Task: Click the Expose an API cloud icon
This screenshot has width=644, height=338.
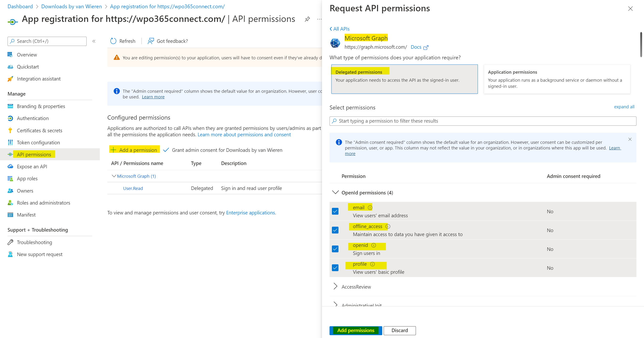Action: (x=10, y=166)
